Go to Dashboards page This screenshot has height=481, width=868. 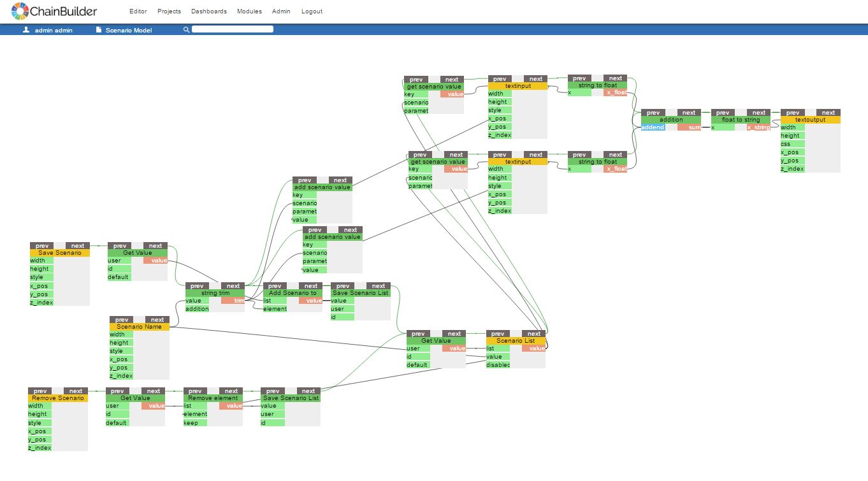208,11
